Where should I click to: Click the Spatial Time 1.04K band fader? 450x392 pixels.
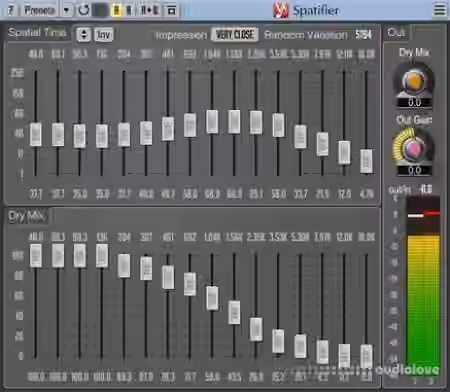212,122
